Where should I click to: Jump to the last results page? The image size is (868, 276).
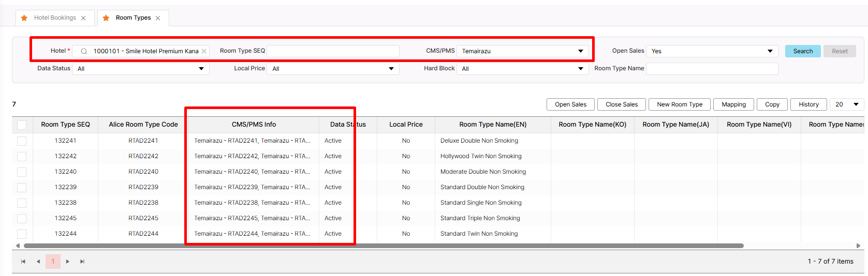(x=82, y=262)
